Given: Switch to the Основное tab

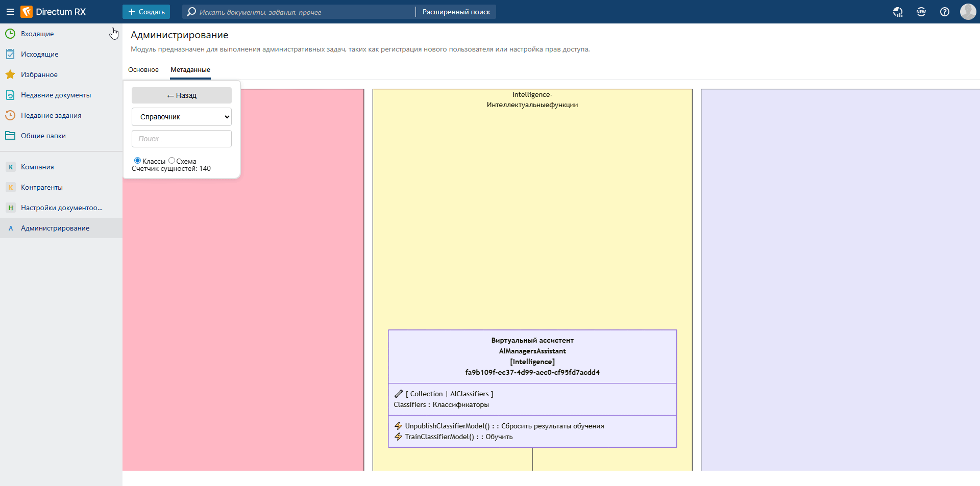Looking at the screenshot, I should coord(143,70).
